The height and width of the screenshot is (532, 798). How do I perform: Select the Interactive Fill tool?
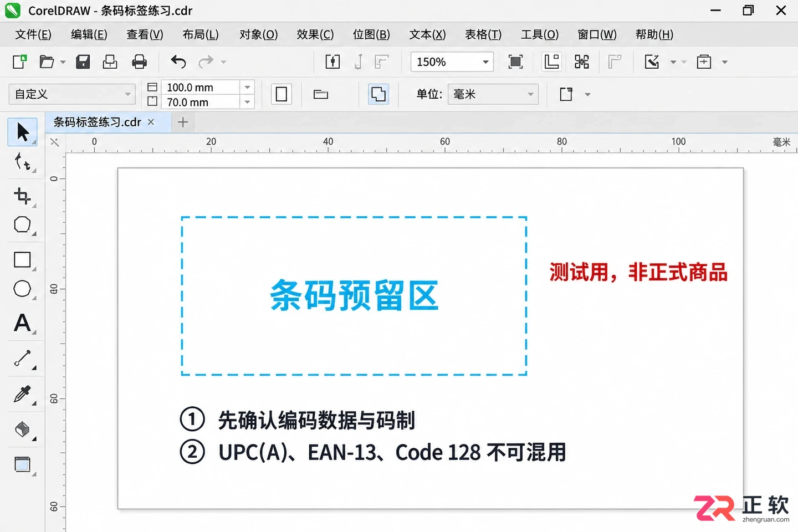tap(22, 429)
